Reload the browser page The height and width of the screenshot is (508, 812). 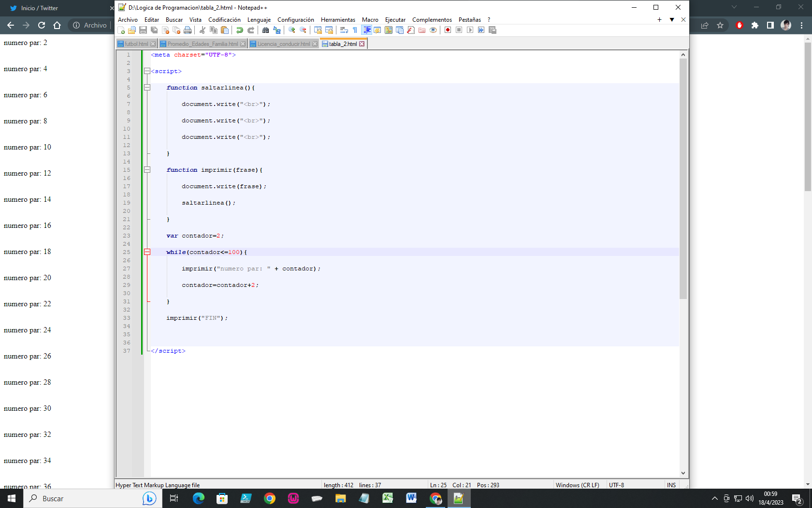point(42,25)
